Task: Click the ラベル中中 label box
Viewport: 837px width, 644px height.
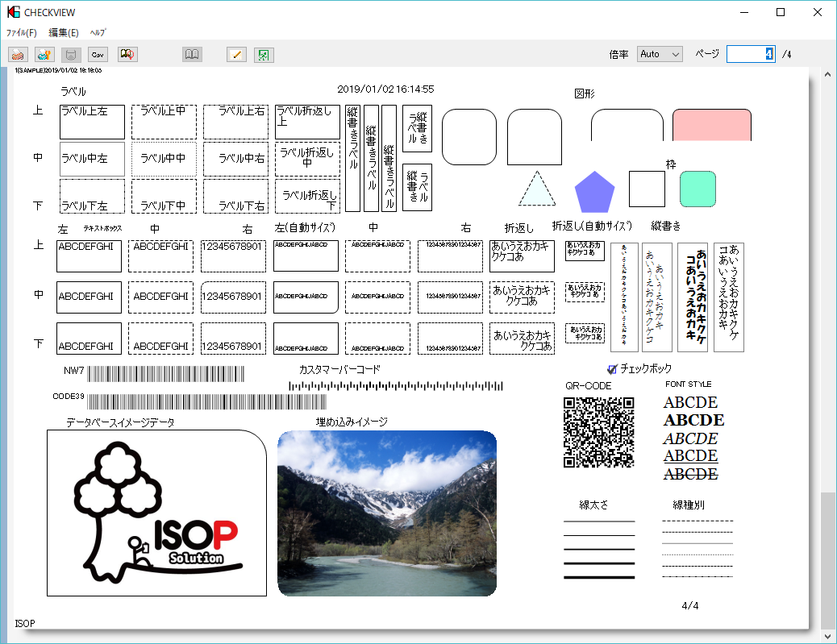Action: 164,159
